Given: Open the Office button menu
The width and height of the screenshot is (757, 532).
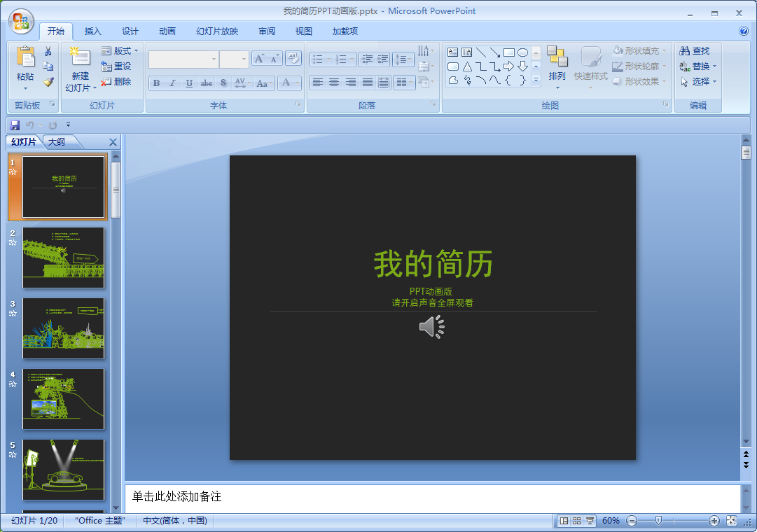Looking at the screenshot, I should click(x=21, y=22).
